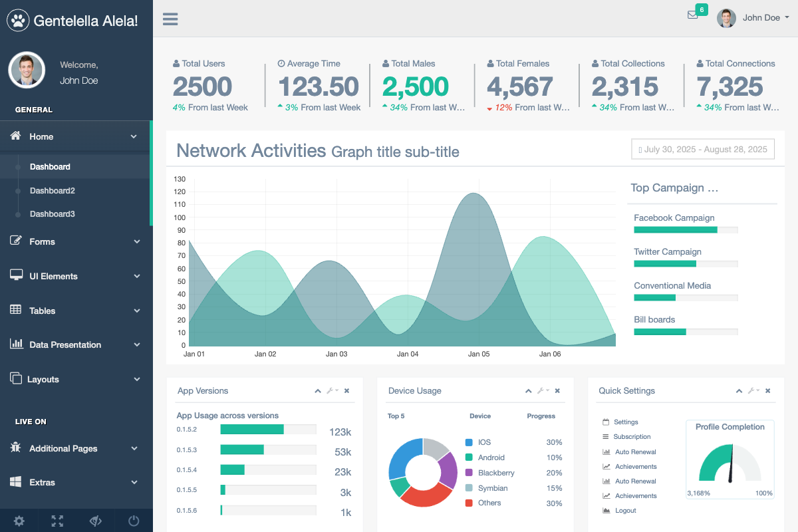
Task: Click the paw logo next to Gentelella Alela!
Action: 18,20
